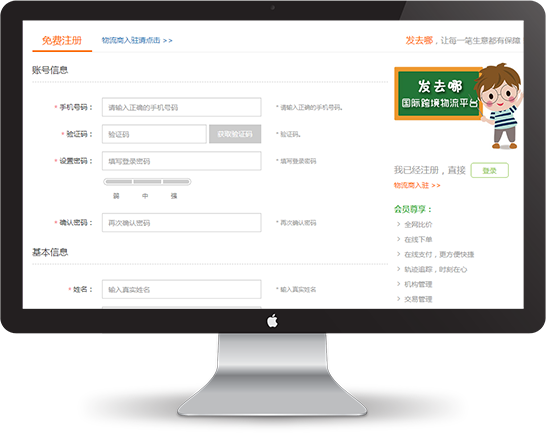The height and width of the screenshot is (433, 546).
Task: Click the 发去哪 blackboard banner image
Action: pos(438,94)
